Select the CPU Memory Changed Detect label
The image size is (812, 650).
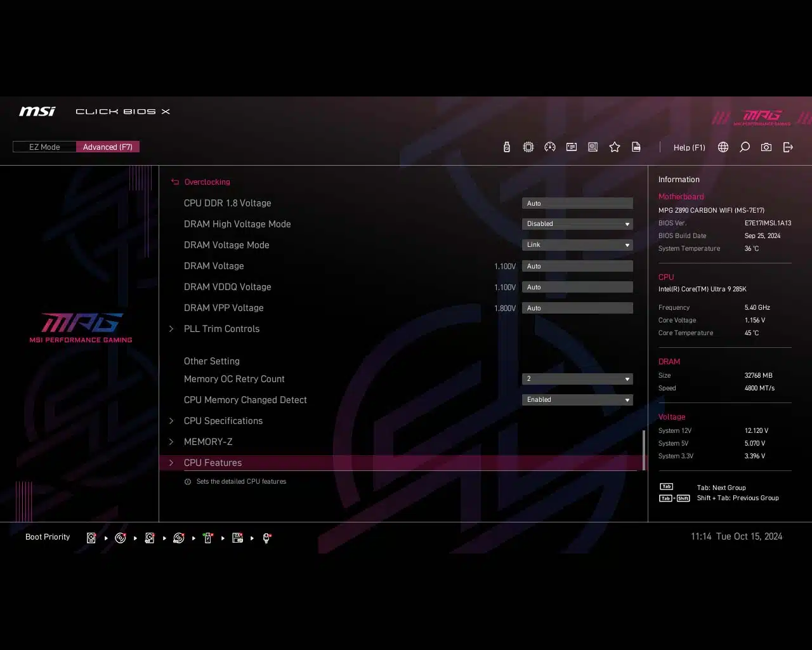(245, 400)
